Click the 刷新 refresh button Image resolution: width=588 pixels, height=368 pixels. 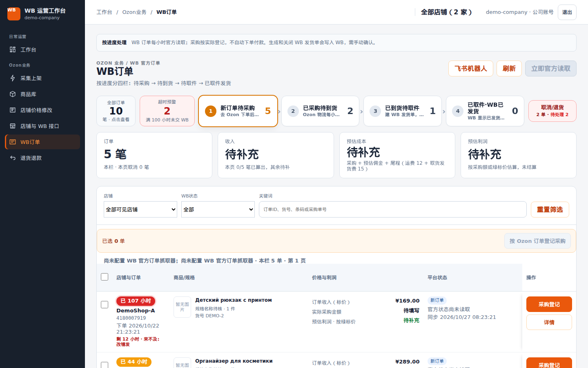pos(509,69)
